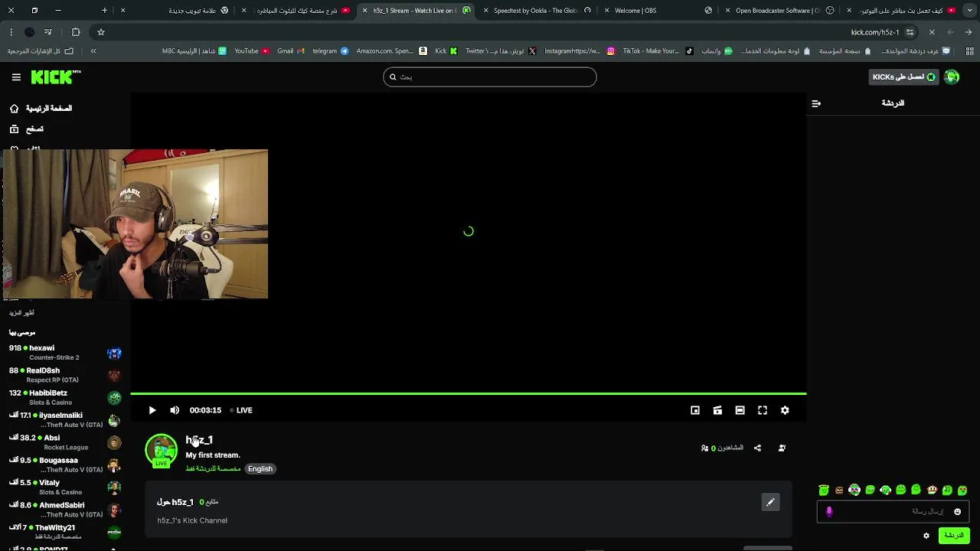
Task: Go to the Kick logo home
Action: (55, 77)
